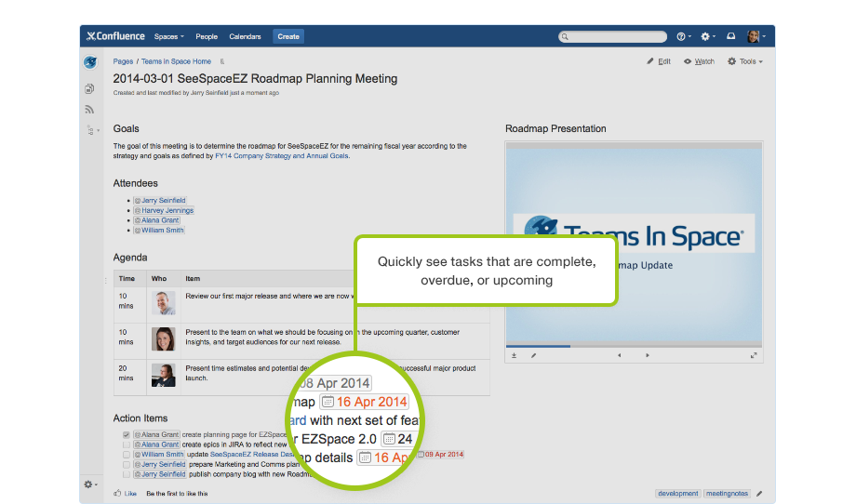The width and height of the screenshot is (856, 504).
Task: Check William Smith's update task checkbox
Action: coord(127,455)
